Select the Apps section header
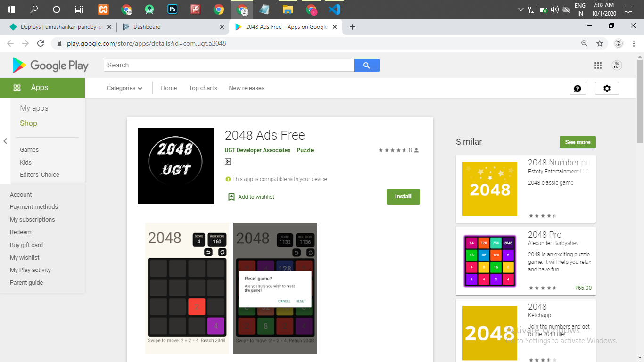This screenshot has width=644, height=362. tap(42, 88)
